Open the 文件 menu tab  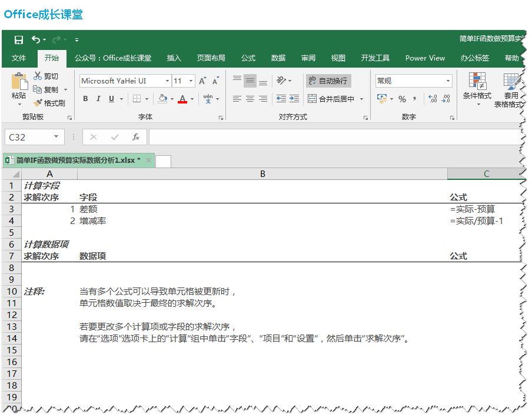(19, 58)
